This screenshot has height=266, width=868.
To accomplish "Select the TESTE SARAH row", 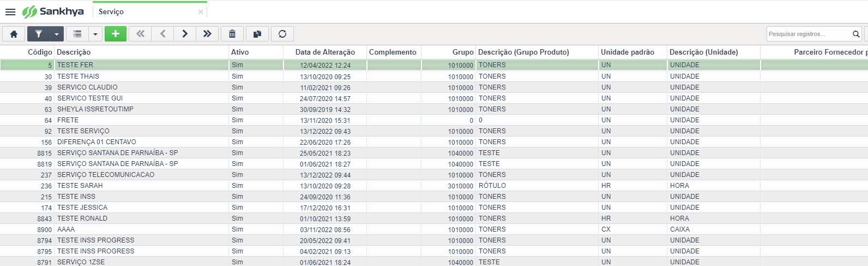I will (x=434, y=186).
